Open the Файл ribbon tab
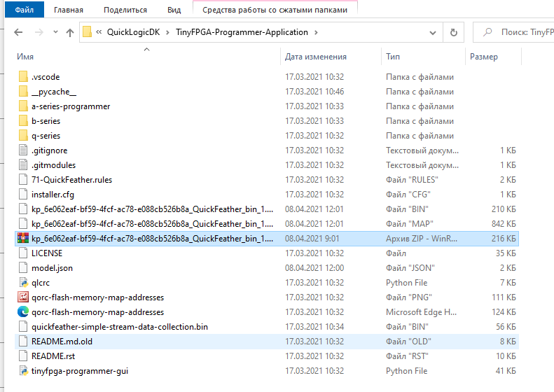554x392 pixels. pyautogui.click(x=25, y=10)
